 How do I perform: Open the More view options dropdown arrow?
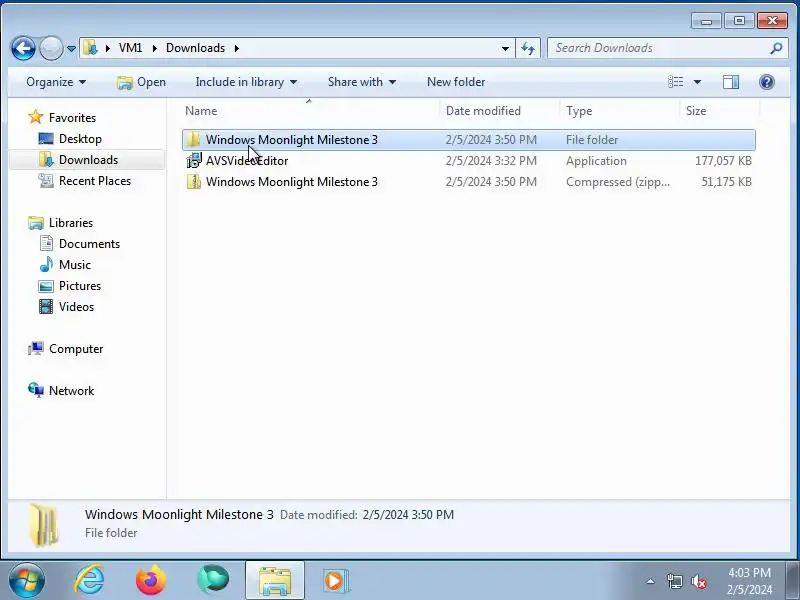pyautogui.click(x=697, y=82)
